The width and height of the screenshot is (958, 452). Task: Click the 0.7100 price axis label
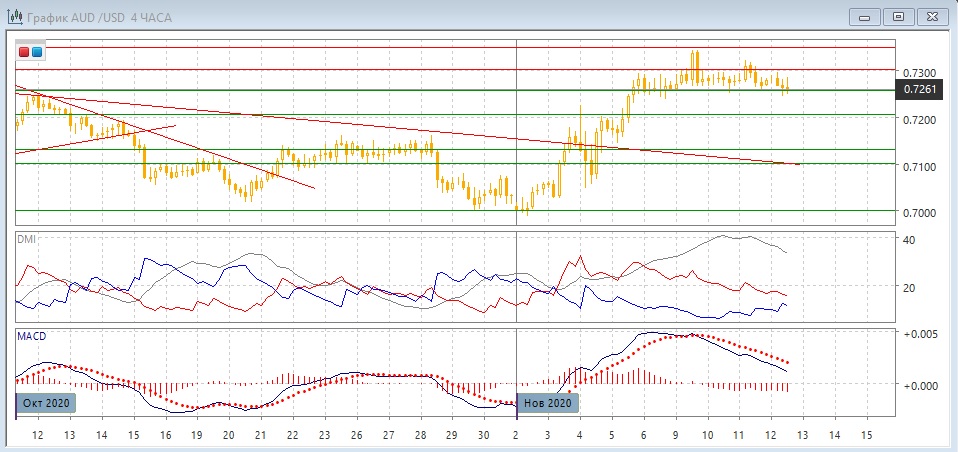(x=919, y=167)
